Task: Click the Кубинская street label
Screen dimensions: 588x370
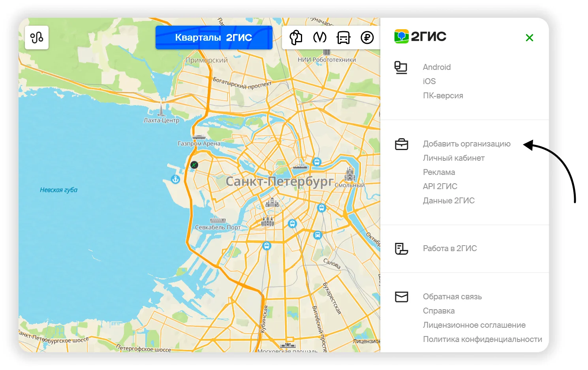Action: pos(264,319)
